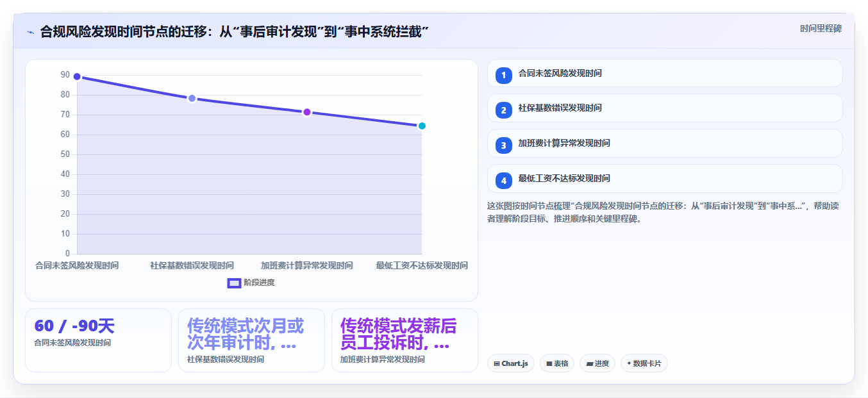
Task: Click the x-axis label 加班费计算异常发现时间
Action: click(x=307, y=265)
